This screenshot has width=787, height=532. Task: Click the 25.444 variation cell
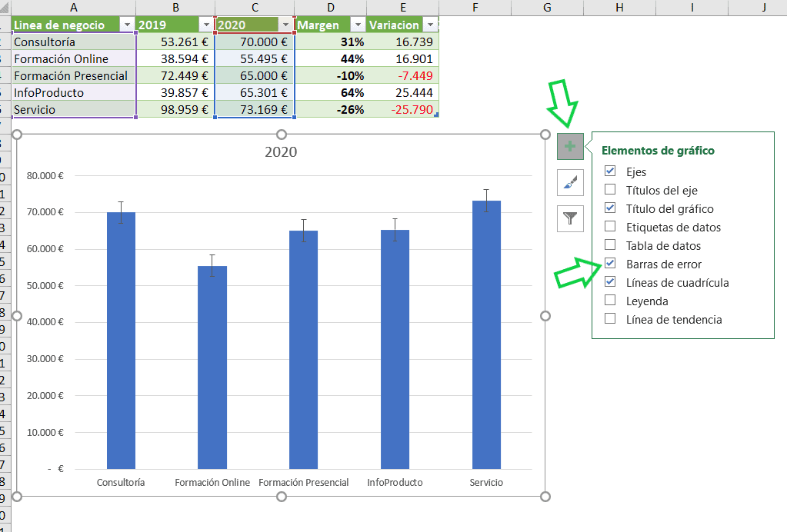pos(403,93)
